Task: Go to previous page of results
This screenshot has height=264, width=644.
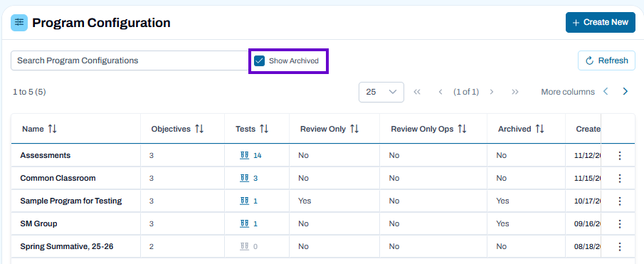Action: [440, 92]
